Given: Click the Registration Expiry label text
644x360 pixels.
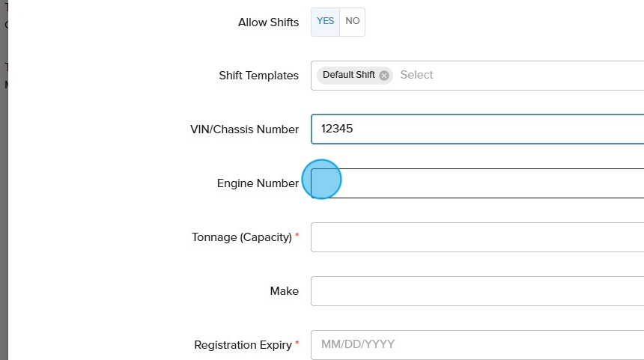Looking at the screenshot, I should click(x=243, y=345).
